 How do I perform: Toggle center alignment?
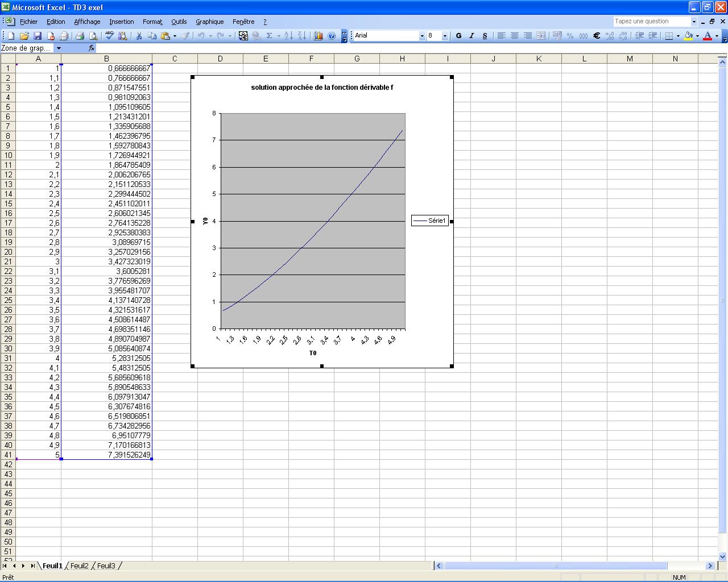514,36
